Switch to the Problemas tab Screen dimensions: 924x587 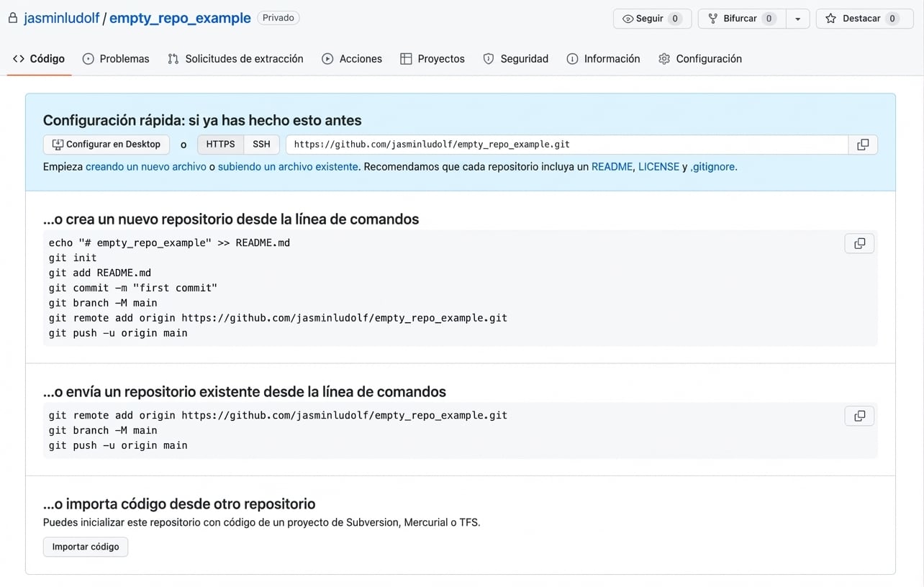tap(116, 59)
